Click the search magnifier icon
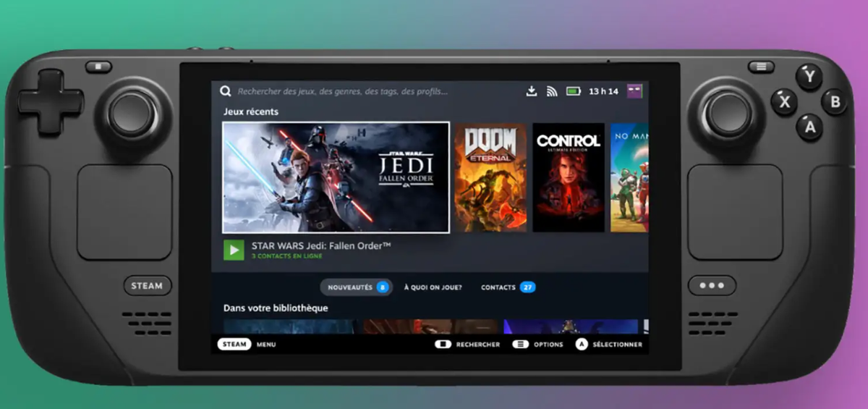Viewport: 868px width, 409px height. pyautogui.click(x=226, y=91)
